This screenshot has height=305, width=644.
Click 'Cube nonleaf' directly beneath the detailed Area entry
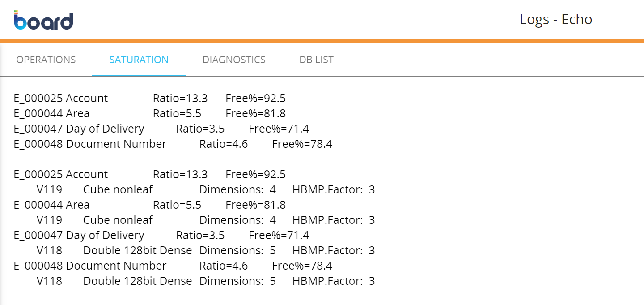(118, 220)
